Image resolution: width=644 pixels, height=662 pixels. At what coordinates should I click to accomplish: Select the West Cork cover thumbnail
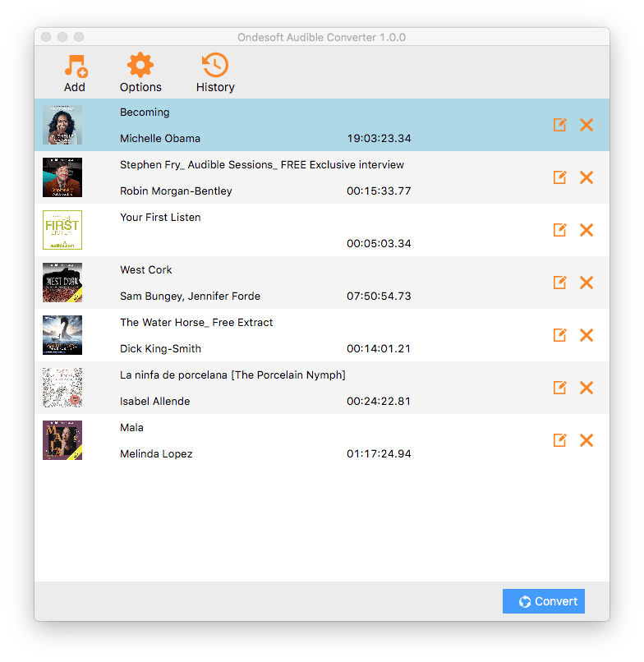pyautogui.click(x=62, y=283)
